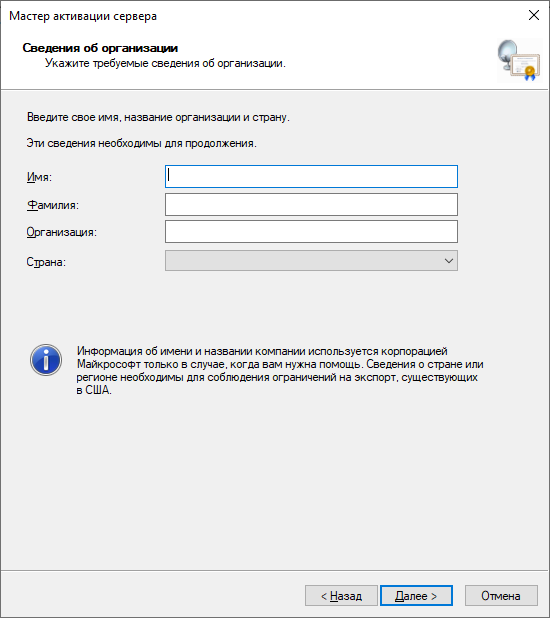Open the Страна dropdown list
Viewport: 550px width, 618px height.
[x=311, y=261]
